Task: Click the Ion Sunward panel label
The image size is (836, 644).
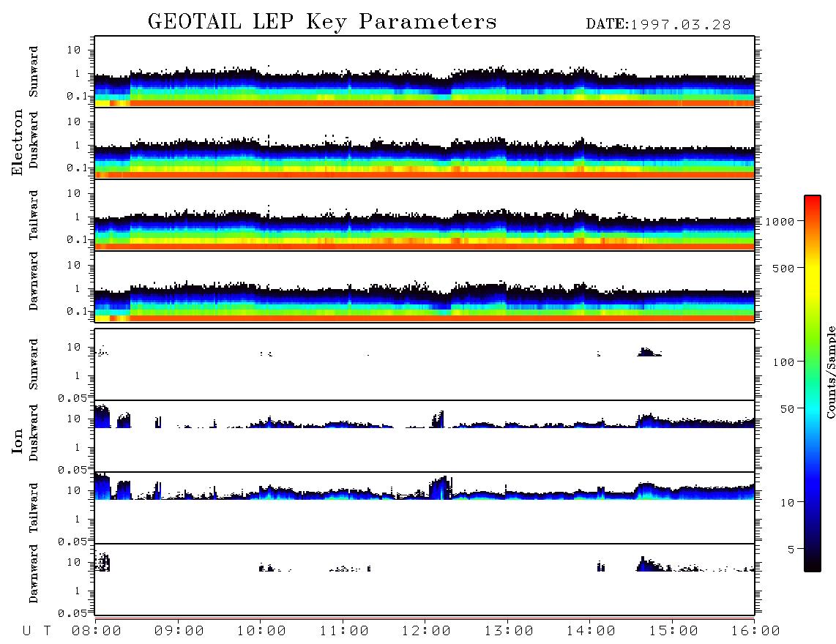Action: (33, 364)
